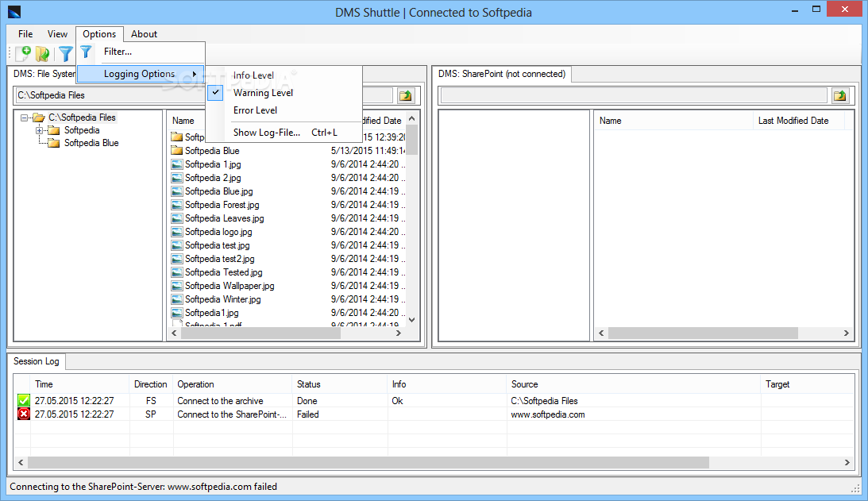Click the new document toolbar icon with green plus
The height and width of the screenshot is (501, 868).
[23, 53]
